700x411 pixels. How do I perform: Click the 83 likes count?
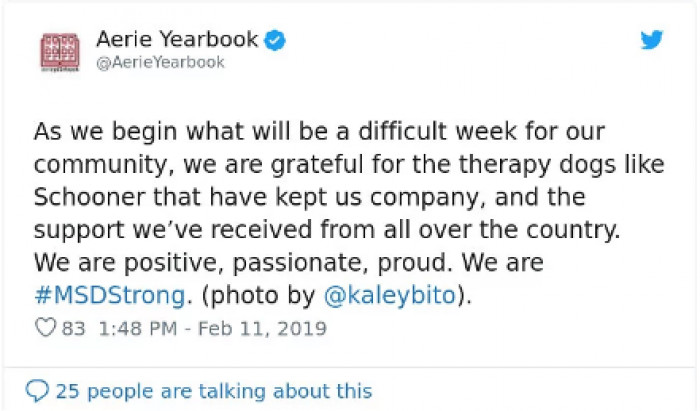coord(74,328)
